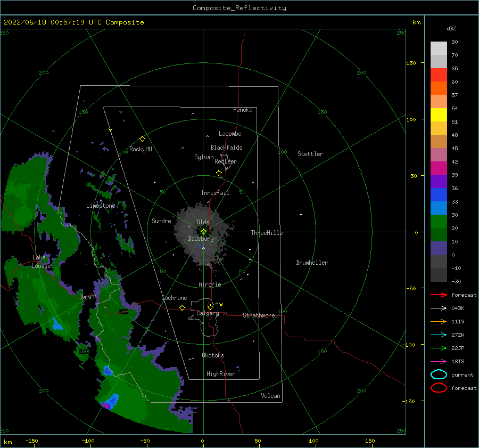The height and width of the screenshot is (448, 479).
Task: Pick the slate purple 10 to 0 dBZ swatch
Action: (x=439, y=248)
